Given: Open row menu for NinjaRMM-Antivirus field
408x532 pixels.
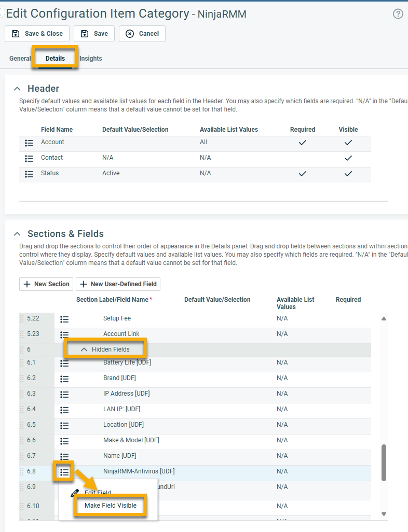Looking at the screenshot, I should (64, 472).
